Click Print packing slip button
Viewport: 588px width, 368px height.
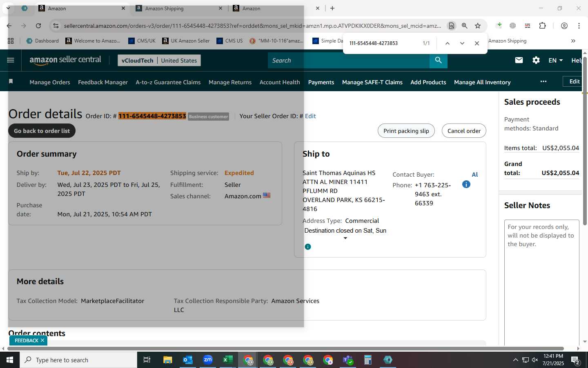(x=406, y=131)
